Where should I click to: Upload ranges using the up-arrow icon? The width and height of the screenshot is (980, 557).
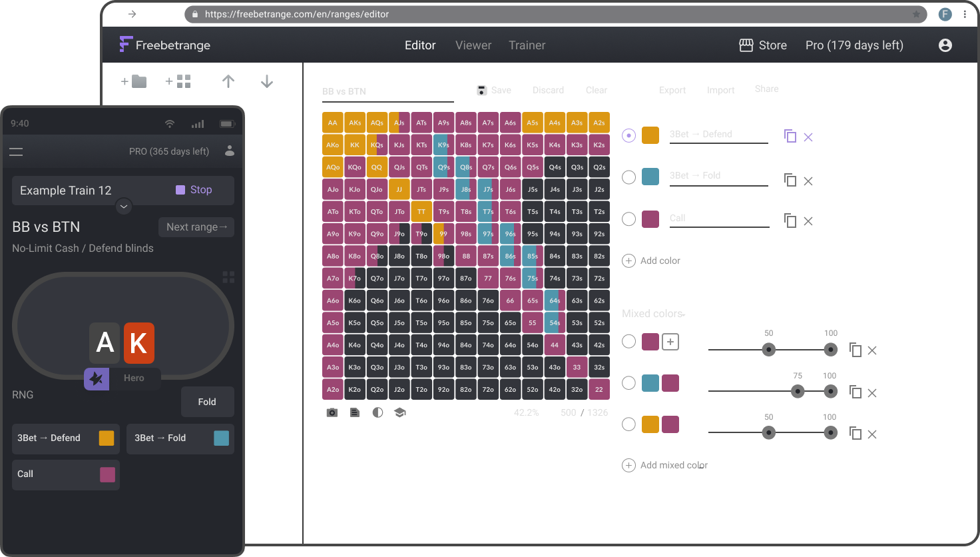tap(228, 81)
